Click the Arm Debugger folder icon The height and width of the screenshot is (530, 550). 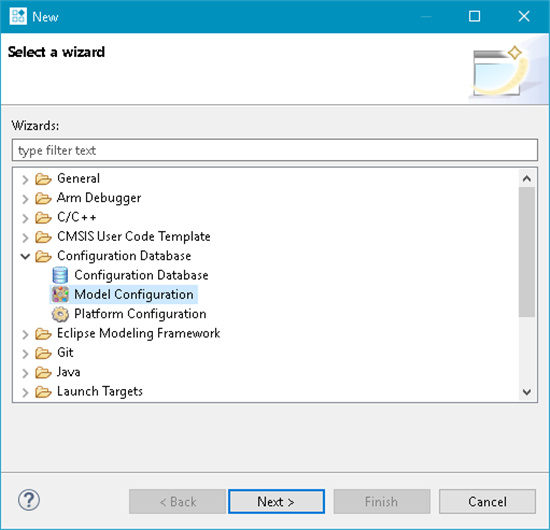(43, 198)
